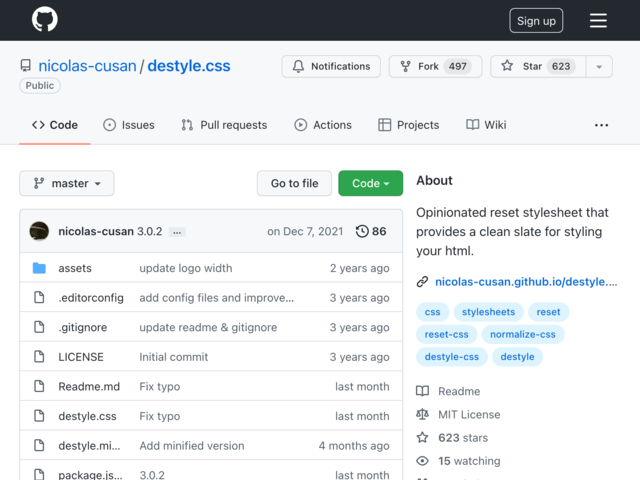The image size is (640, 480).
Task: Fork the repository
Action: [x=436, y=66]
